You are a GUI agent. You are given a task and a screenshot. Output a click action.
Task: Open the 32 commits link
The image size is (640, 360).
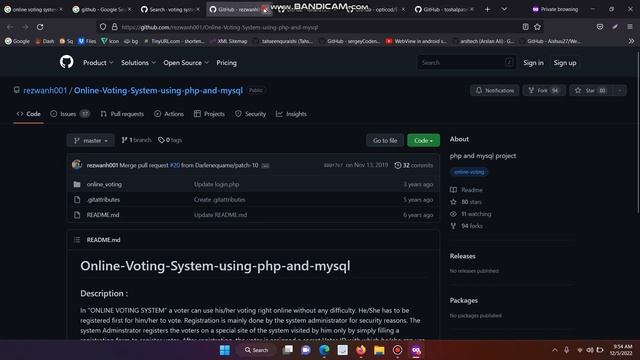pyautogui.click(x=413, y=165)
